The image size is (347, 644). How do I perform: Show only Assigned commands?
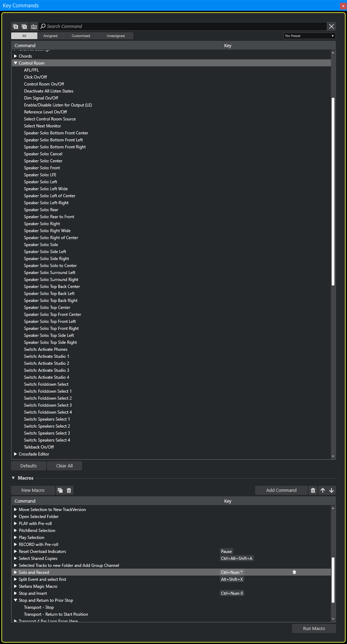coord(50,36)
